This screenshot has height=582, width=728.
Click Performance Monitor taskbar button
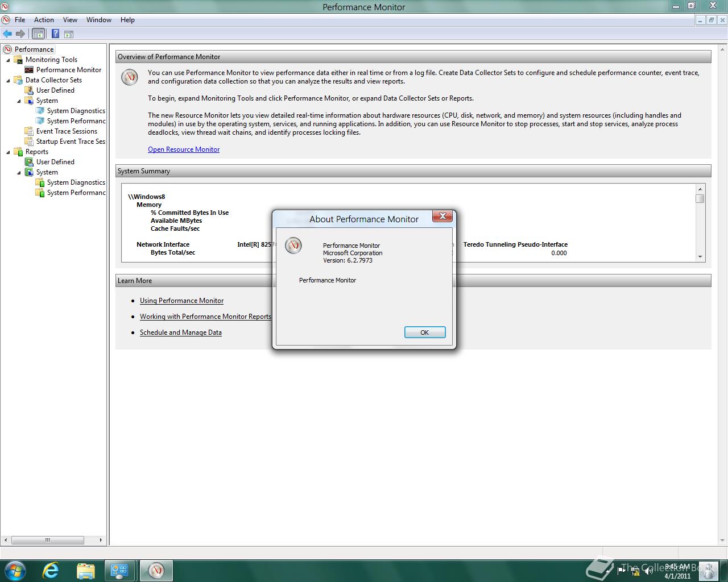point(156,571)
